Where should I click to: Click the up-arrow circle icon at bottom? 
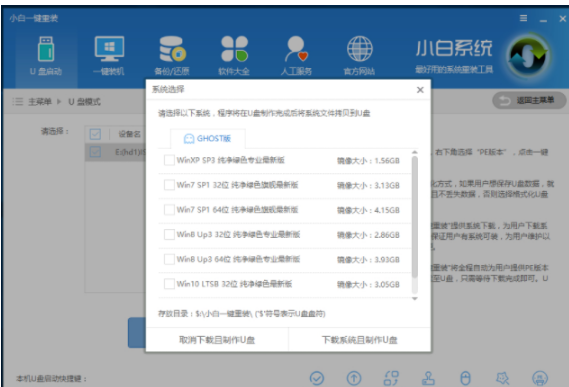coord(354,378)
